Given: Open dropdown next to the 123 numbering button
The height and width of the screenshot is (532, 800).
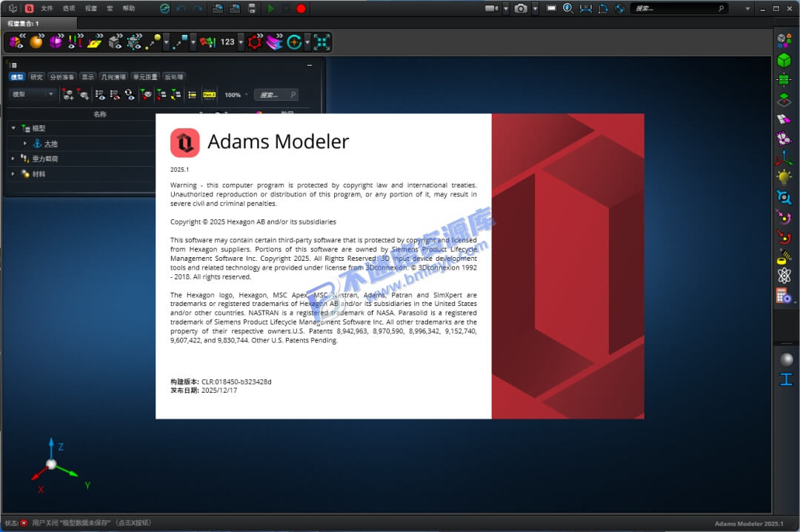Looking at the screenshot, I should click(241, 42).
